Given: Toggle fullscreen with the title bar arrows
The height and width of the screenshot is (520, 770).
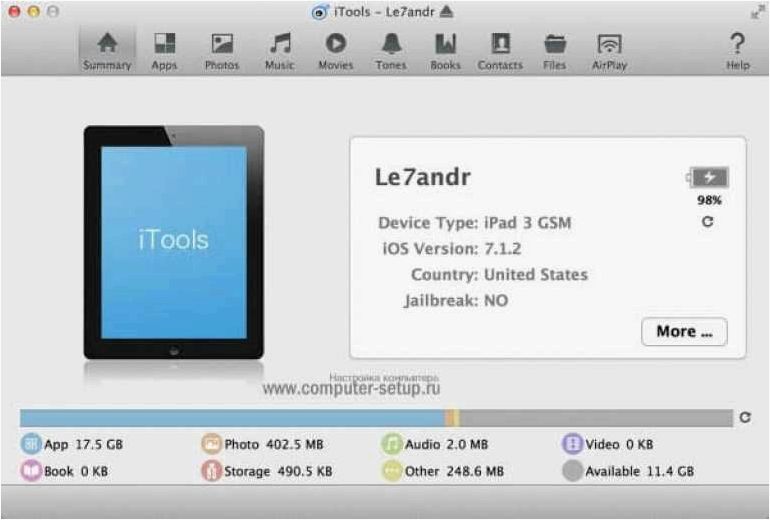Looking at the screenshot, I should coord(757,12).
